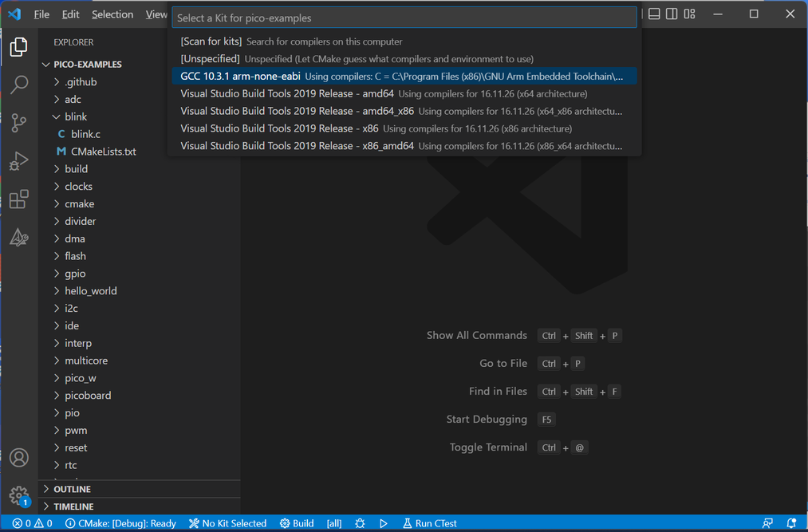The image size is (808, 532).
Task: Open the Search view in activity bar
Action: point(18,85)
